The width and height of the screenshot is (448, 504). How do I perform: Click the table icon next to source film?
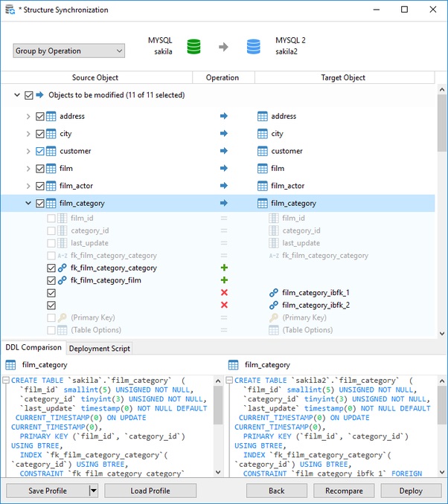point(51,168)
